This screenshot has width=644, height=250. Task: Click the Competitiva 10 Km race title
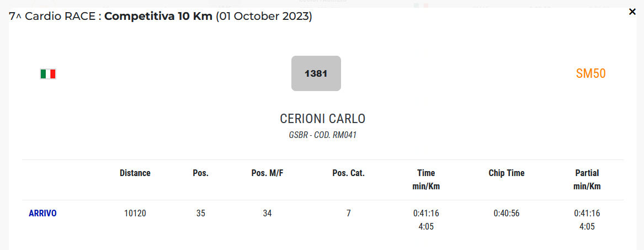click(x=158, y=16)
